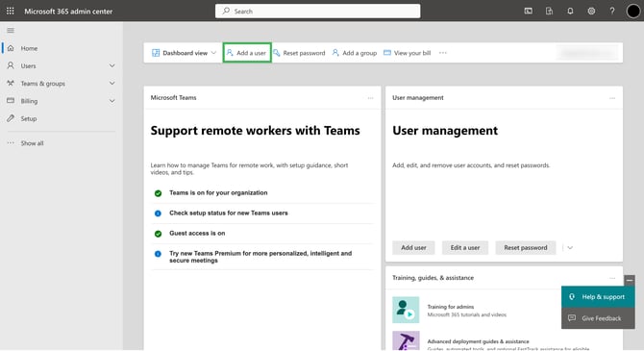Open Try new Teams Premium item
Viewport: 644px width, 351px height.
pyautogui.click(x=260, y=257)
